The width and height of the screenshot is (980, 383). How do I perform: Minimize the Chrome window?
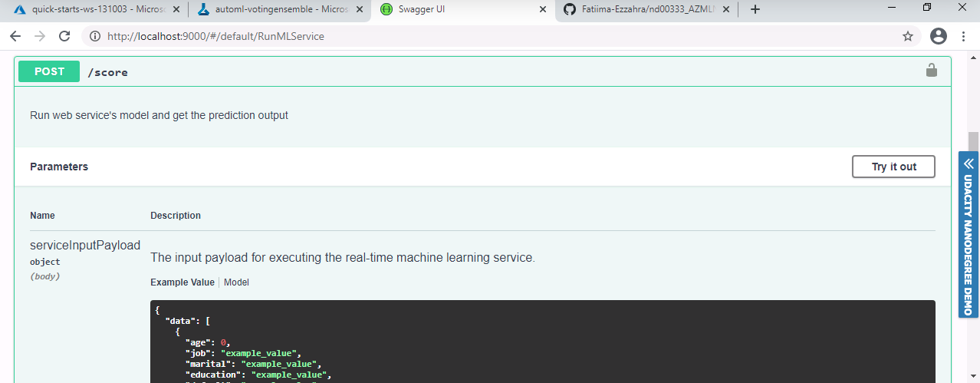click(892, 8)
